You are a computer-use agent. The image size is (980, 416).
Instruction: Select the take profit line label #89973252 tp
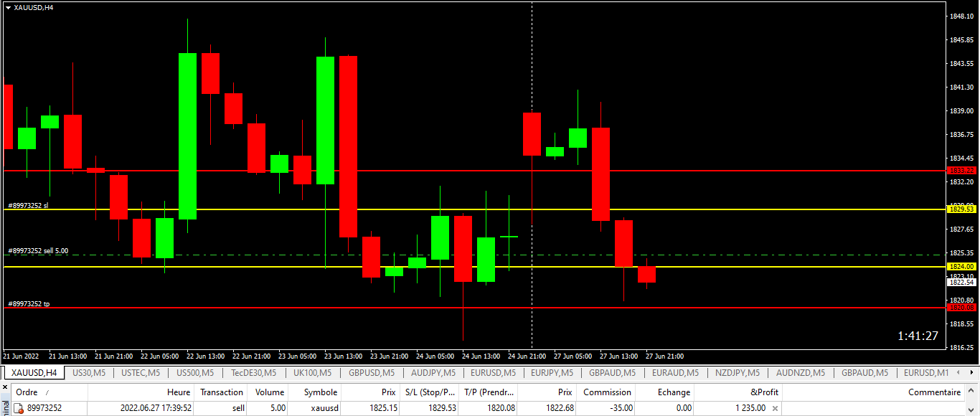(x=29, y=304)
